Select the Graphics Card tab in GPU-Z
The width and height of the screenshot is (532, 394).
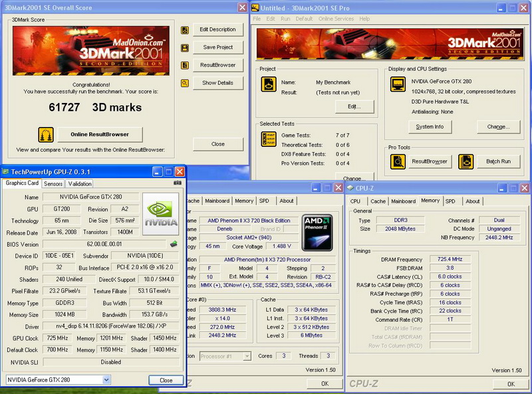point(22,183)
